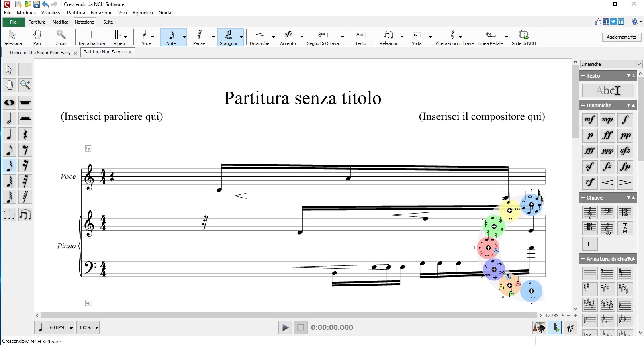Toggle the Note input mode
Image resolution: width=644 pixels, height=345 pixels.
(171, 37)
